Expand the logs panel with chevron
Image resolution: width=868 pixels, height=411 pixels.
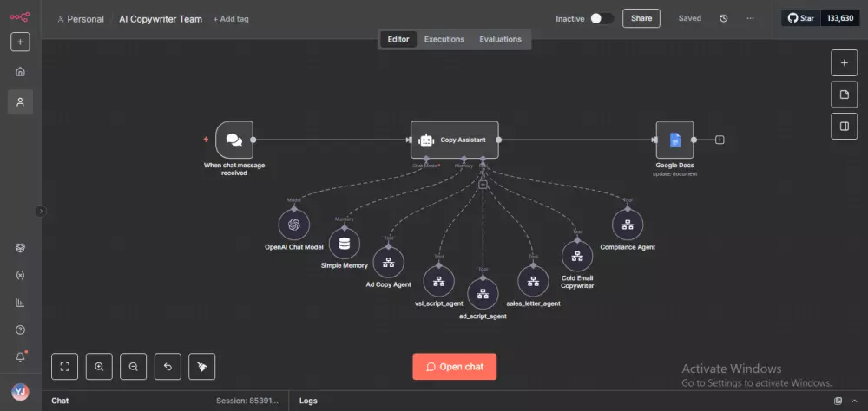[x=853, y=401]
